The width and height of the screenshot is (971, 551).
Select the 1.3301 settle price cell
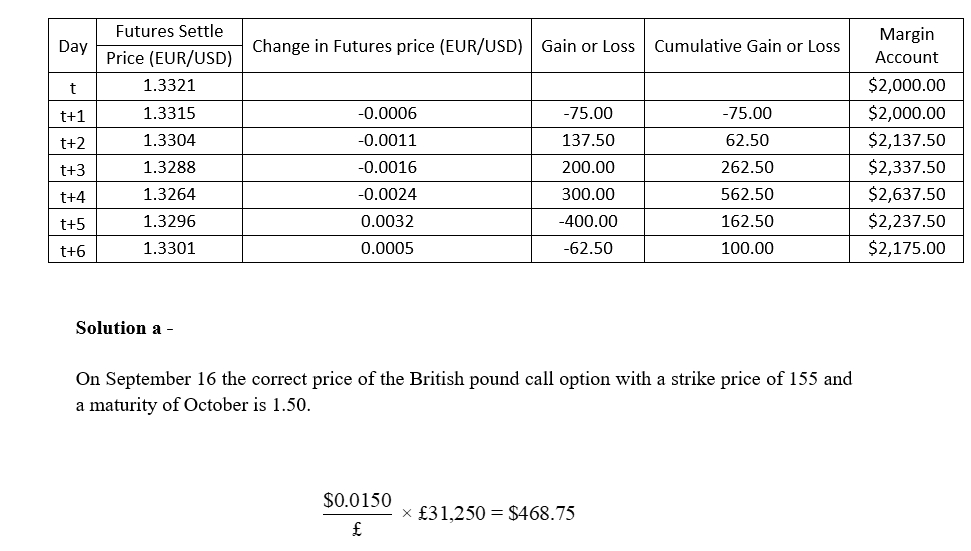click(x=169, y=248)
